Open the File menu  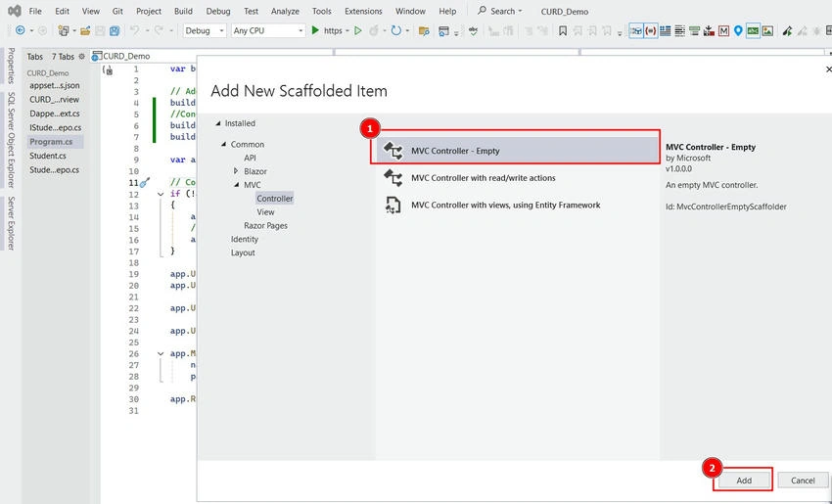[35, 11]
